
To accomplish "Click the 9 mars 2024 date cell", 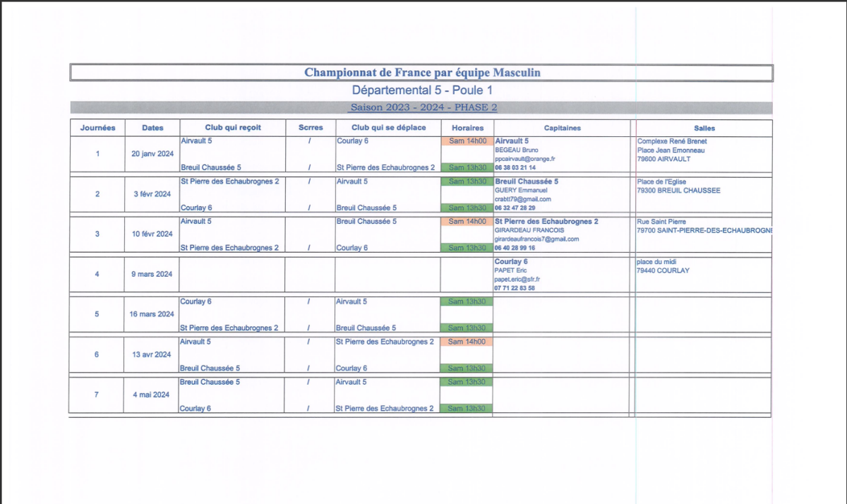I will coord(152,275).
